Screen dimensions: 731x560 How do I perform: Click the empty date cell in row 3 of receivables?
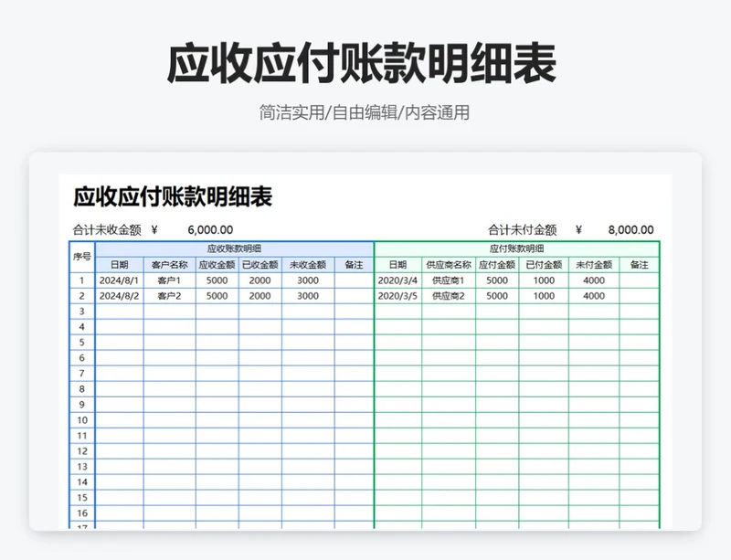pos(120,312)
